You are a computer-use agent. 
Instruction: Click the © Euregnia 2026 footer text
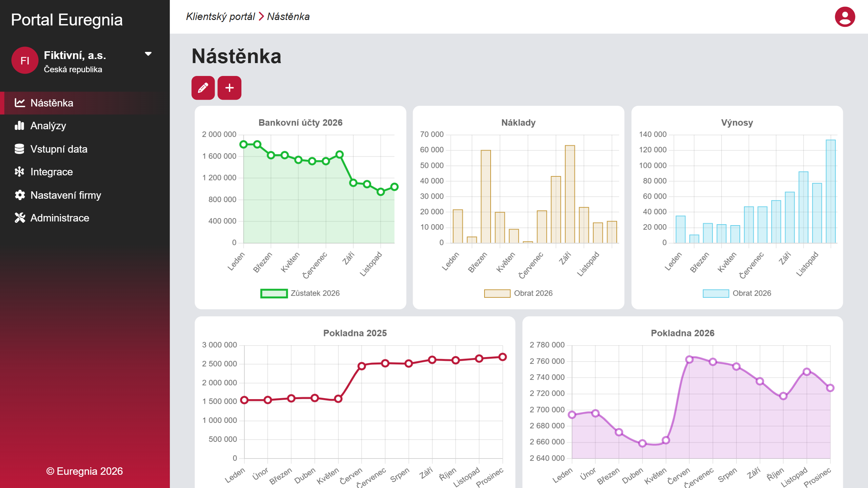85,471
